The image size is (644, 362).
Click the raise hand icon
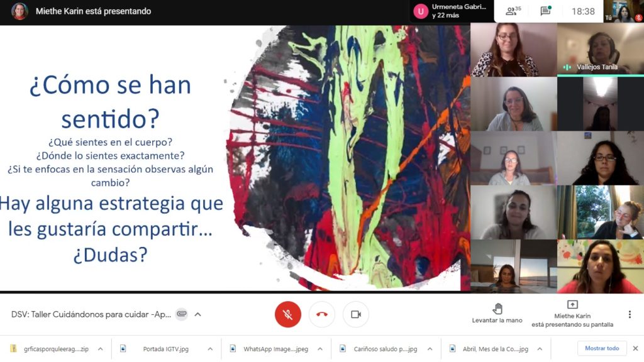pyautogui.click(x=497, y=308)
